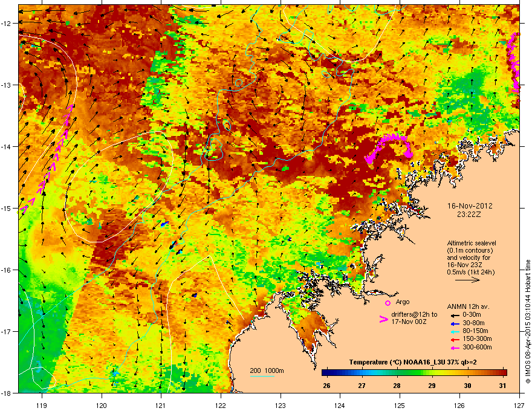Click the 'drifters@12h to' legend label

click(414, 314)
